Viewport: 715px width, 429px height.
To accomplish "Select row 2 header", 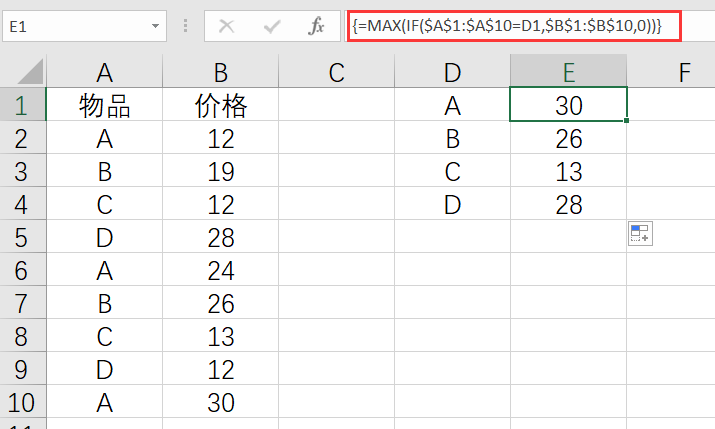I will (23, 137).
